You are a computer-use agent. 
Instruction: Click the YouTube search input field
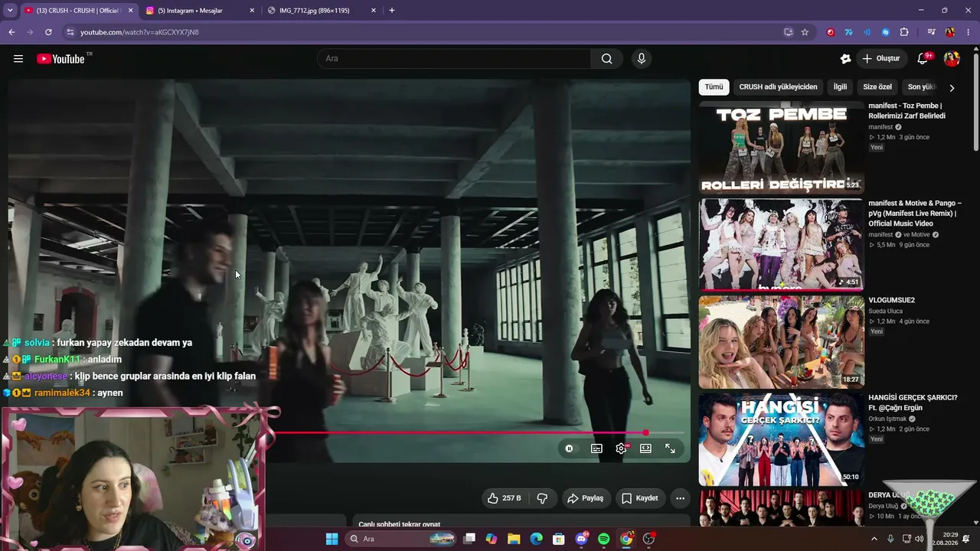pos(455,59)
